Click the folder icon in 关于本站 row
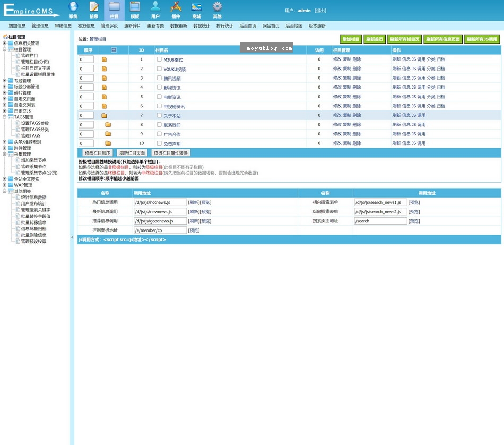Viewport: 504px width, 445px height. [x=104, y=116]
